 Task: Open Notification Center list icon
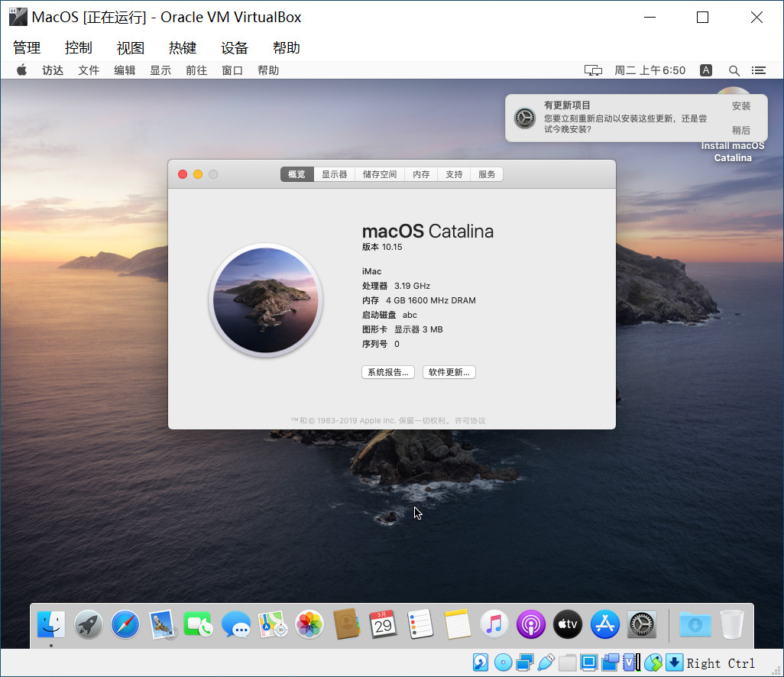(759, 70)
